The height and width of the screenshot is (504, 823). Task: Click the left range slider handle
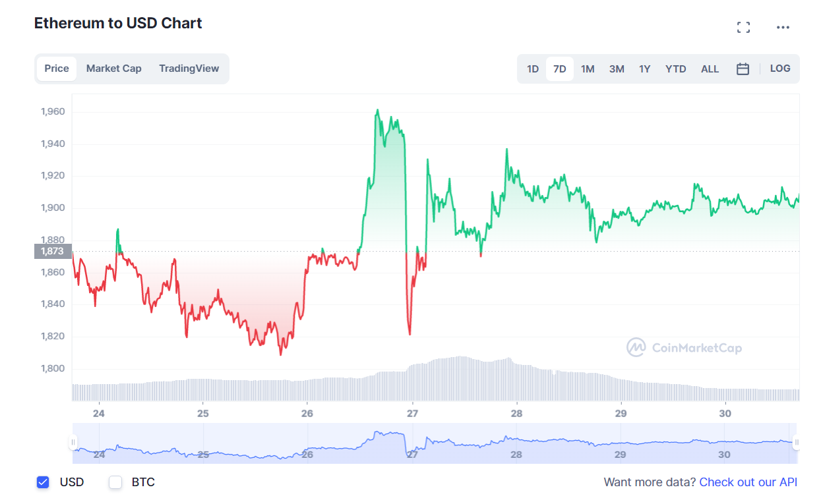(73, 442)
